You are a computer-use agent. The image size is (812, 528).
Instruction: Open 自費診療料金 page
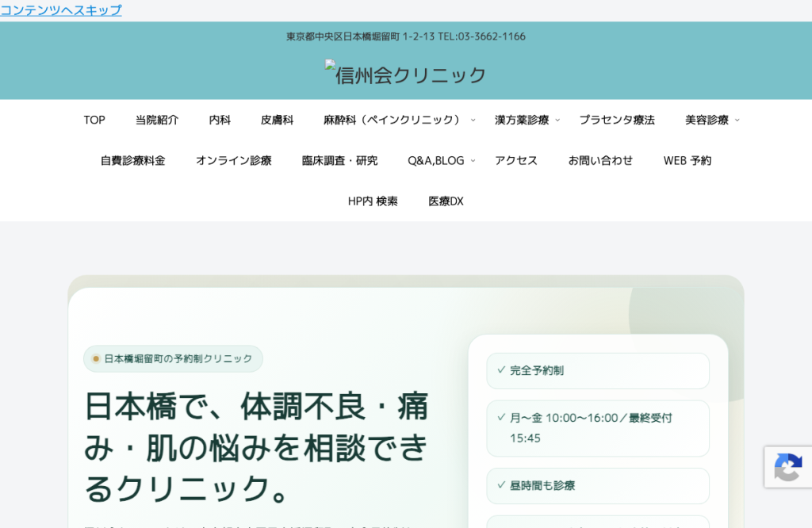click(133, 160)
